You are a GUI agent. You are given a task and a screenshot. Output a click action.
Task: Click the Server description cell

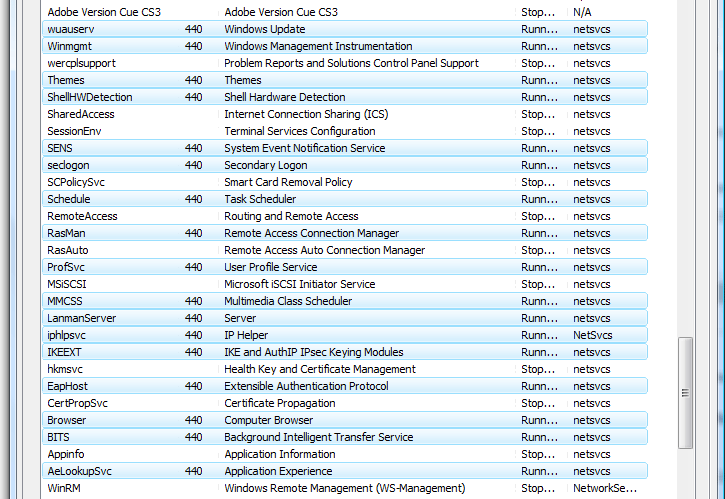pos(240,318)
